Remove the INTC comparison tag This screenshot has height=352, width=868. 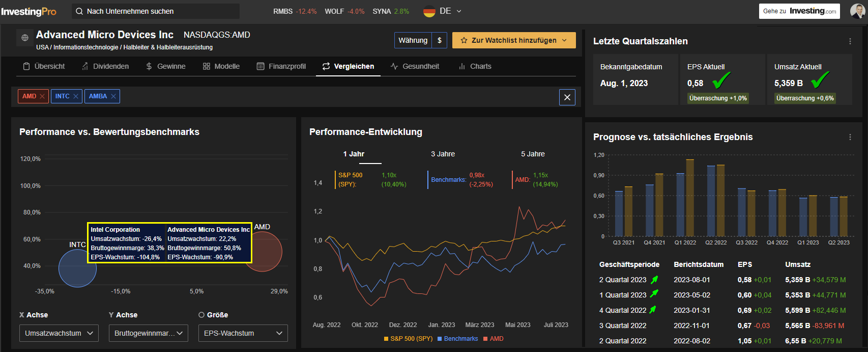click(76, 96)
